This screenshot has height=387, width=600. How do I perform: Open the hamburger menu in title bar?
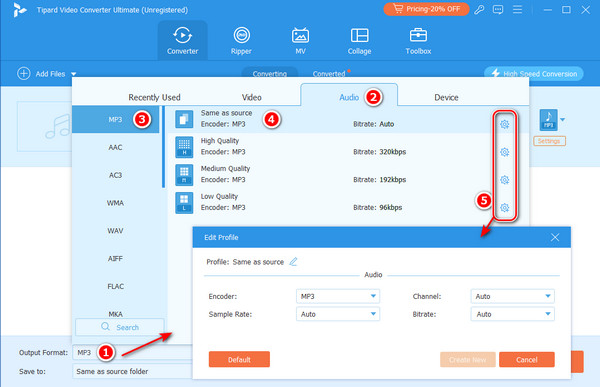[x=517, y=10]
